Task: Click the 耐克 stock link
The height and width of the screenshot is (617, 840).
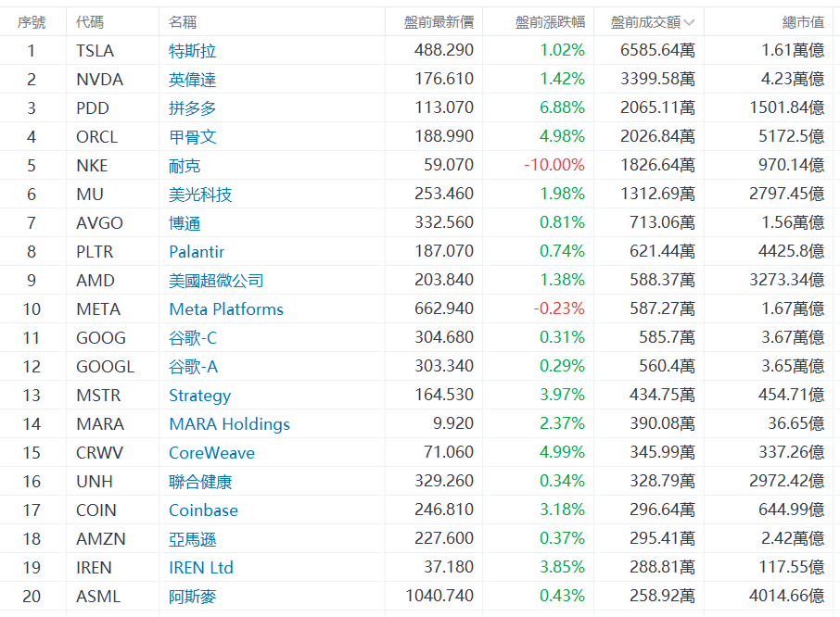Action: 185,166
